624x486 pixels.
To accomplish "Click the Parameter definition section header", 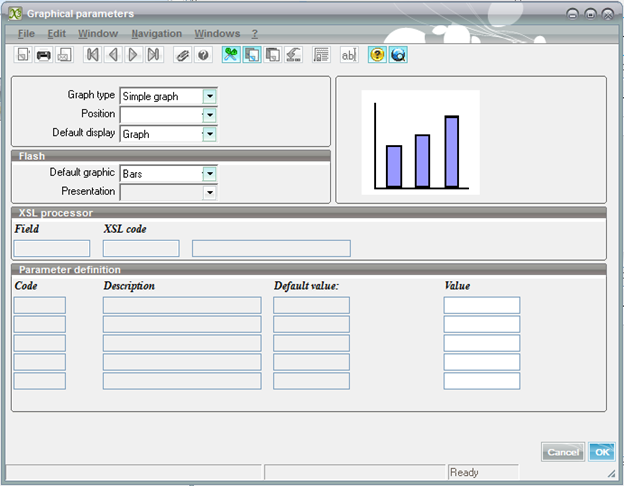I will (309, 270).
